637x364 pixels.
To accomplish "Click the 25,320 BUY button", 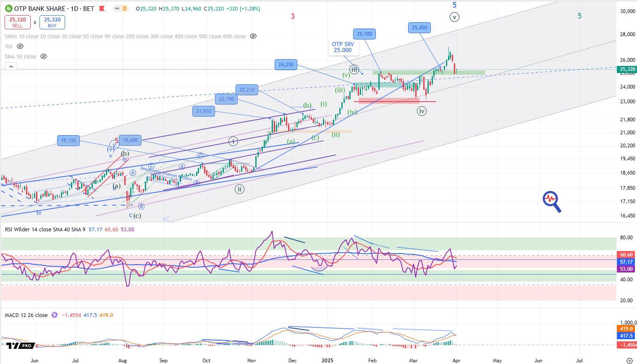I will click(x=52, y=22).
